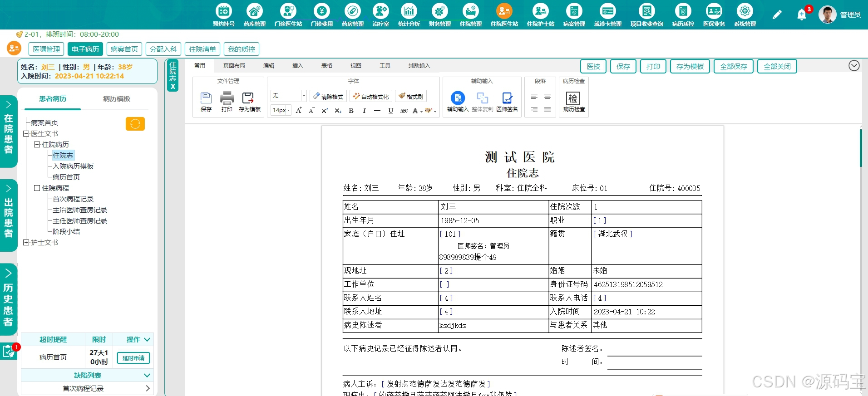868x396 pixels.
Task: Click the 延时申请 button
Action: pos(133,358)
